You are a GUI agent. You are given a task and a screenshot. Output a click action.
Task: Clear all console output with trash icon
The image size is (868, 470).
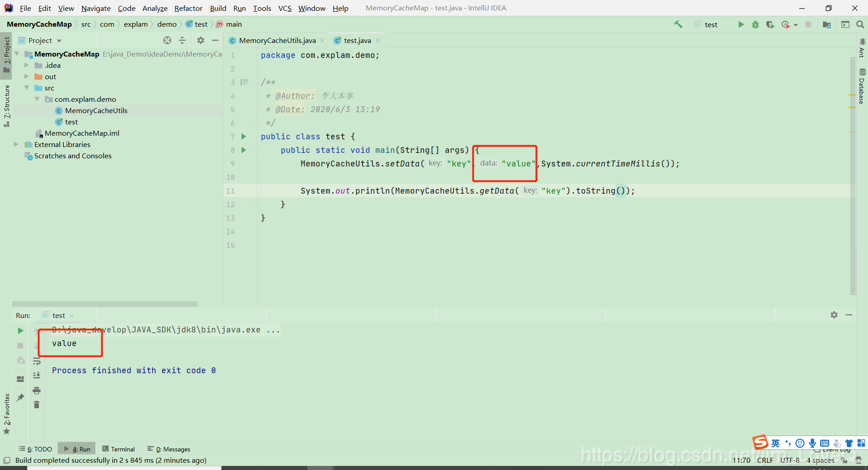pos(37,404)
